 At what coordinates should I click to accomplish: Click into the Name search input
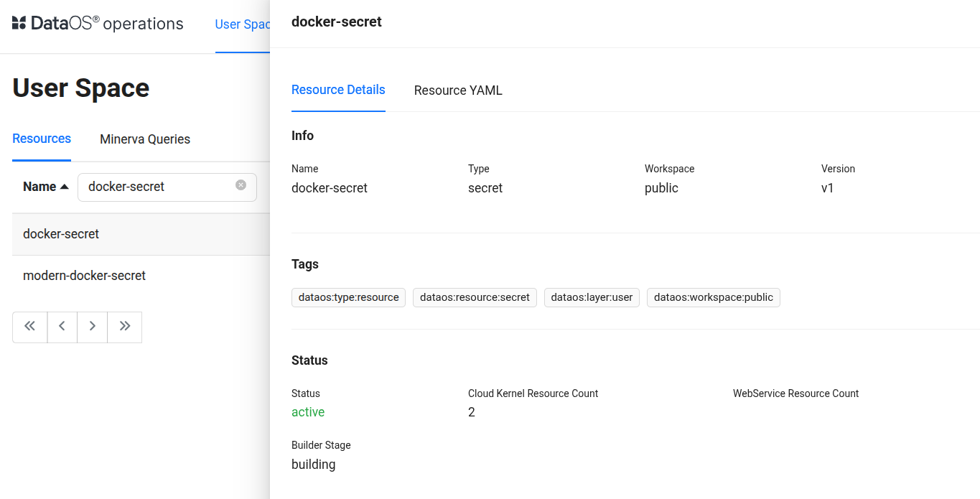point(158,187)
